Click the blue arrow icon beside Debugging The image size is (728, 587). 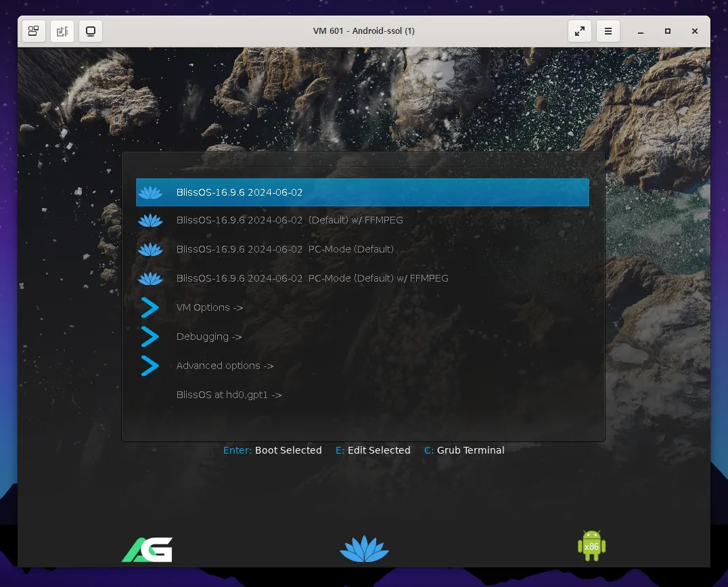pos(150,336)
